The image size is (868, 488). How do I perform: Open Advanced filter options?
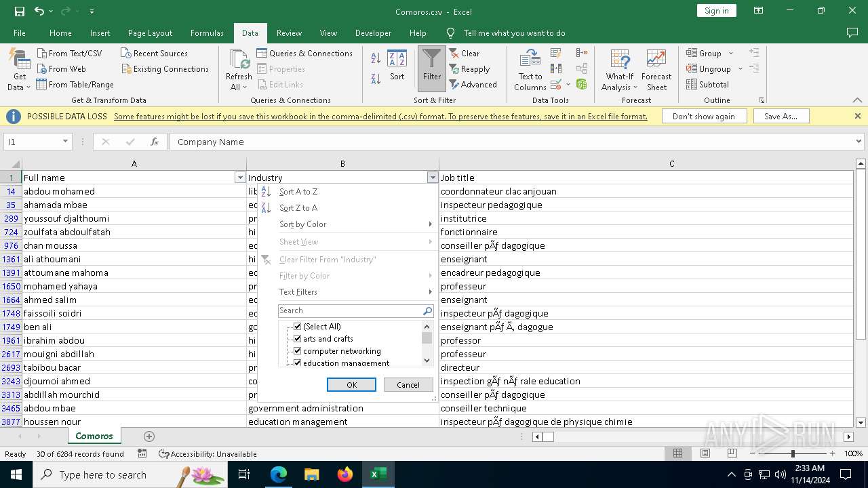coord(473,84)
